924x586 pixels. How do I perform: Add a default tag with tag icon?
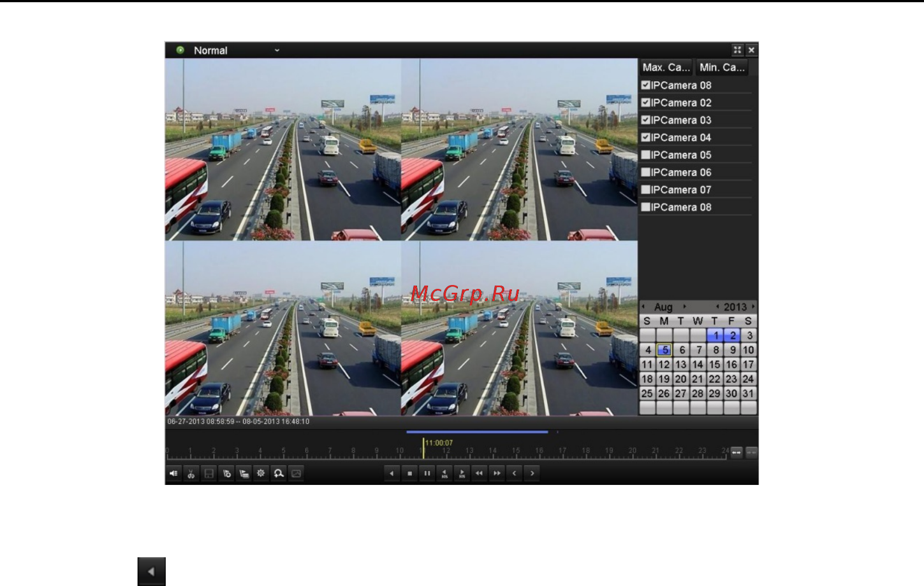(226, 473)
